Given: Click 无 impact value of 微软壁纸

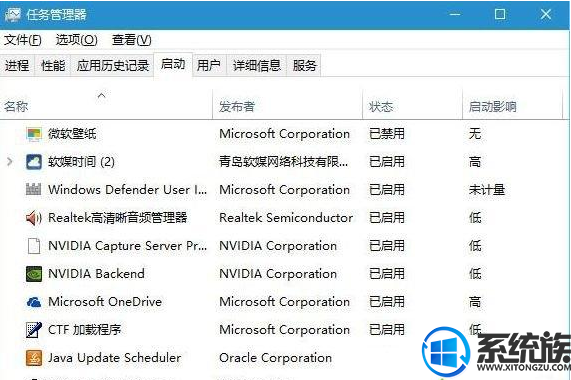Looking at the screenshot, I should 475,134.
